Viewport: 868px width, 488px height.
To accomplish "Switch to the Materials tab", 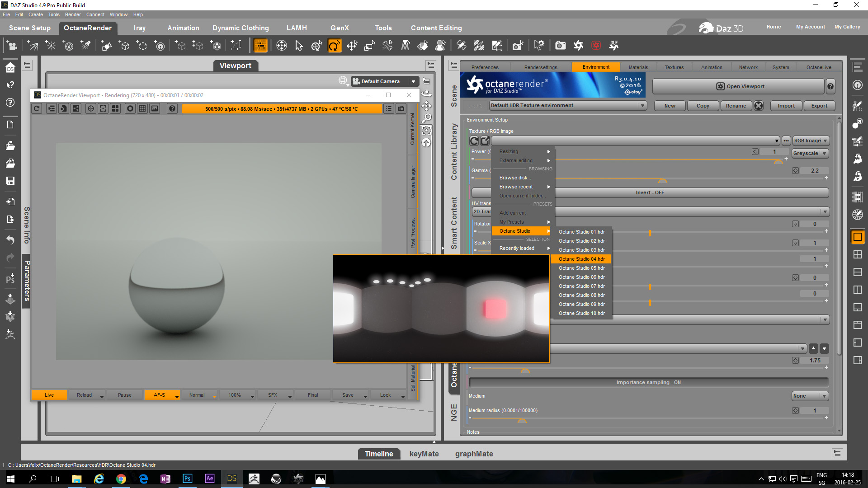I will [x=638, y=67].
